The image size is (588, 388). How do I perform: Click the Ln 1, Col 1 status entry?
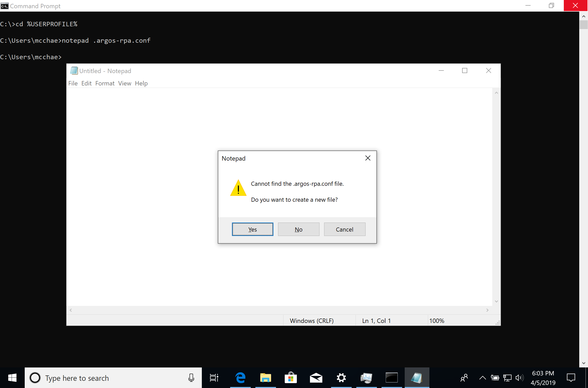376,321
